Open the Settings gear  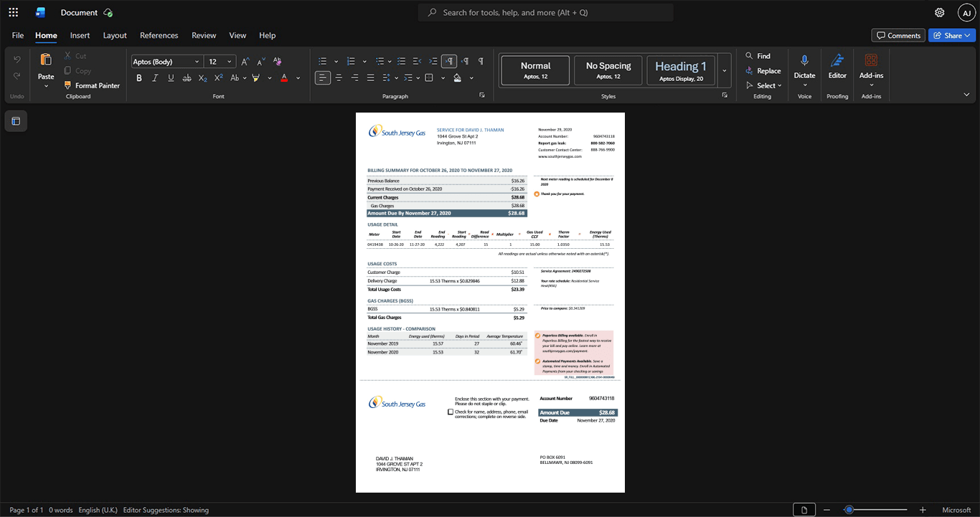[x=939, y=12]
